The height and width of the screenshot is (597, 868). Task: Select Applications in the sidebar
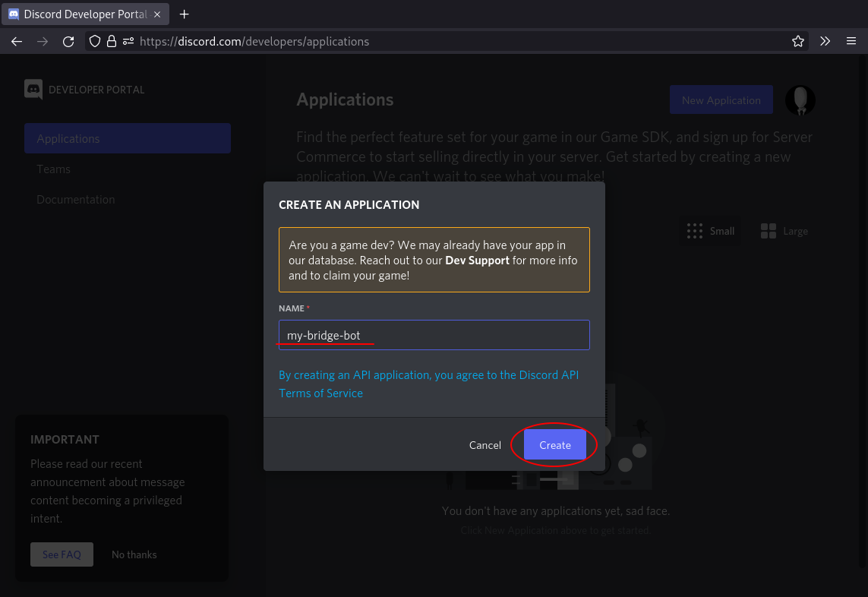coord(128,138)
